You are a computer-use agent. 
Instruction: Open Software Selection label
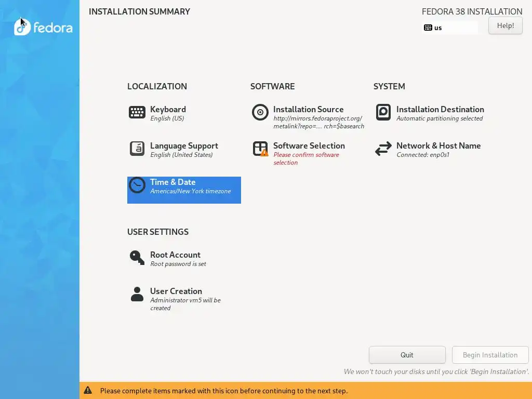[x=309, y=145]
